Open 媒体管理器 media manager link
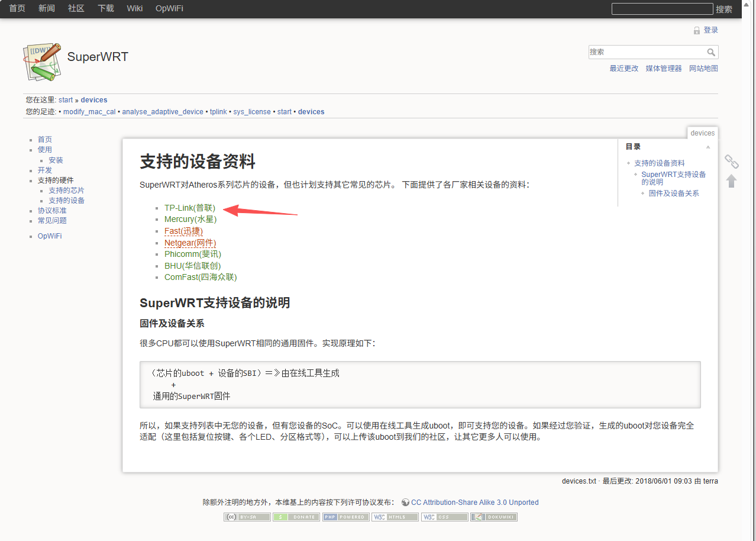The height and width of the screenshot is (541, 756). 664,69
